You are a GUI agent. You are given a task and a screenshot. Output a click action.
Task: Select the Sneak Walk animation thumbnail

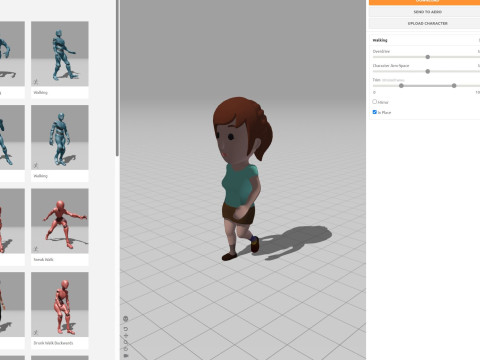click(x=60, y=221)
